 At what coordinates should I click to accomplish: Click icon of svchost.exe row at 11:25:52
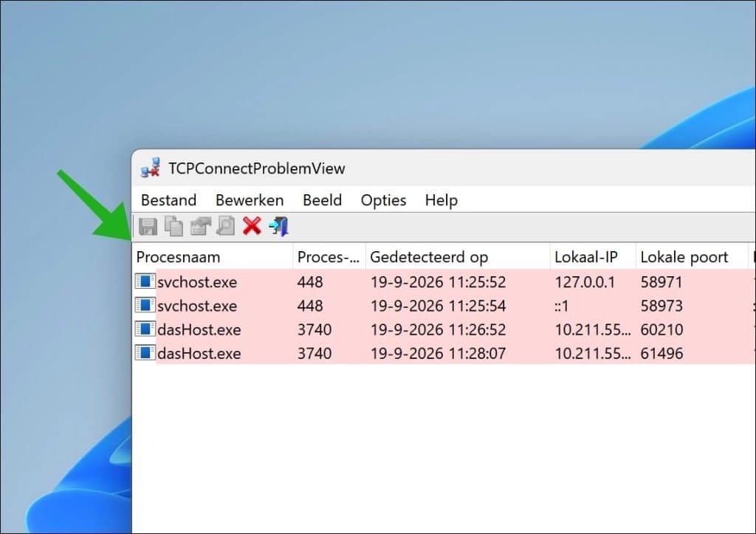coord(145,281)
